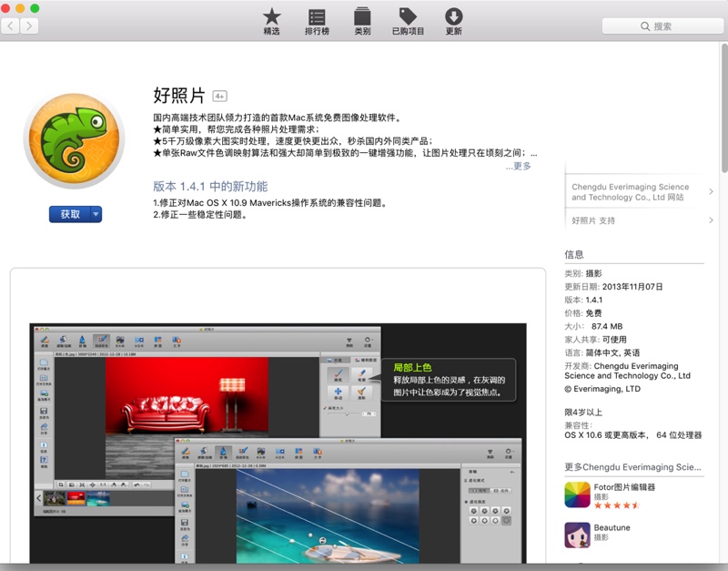Image resolution: width=728 pixels, height=571 pixels.
Task: Open 好照片 支持 support link
Action: pos(593,220)
